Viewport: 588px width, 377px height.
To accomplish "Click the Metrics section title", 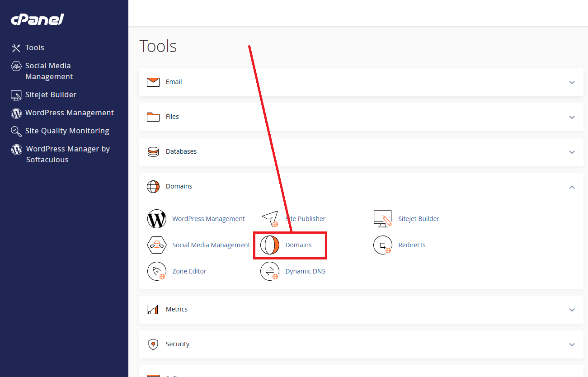I will pyautogui.click(x=177, y=309).
